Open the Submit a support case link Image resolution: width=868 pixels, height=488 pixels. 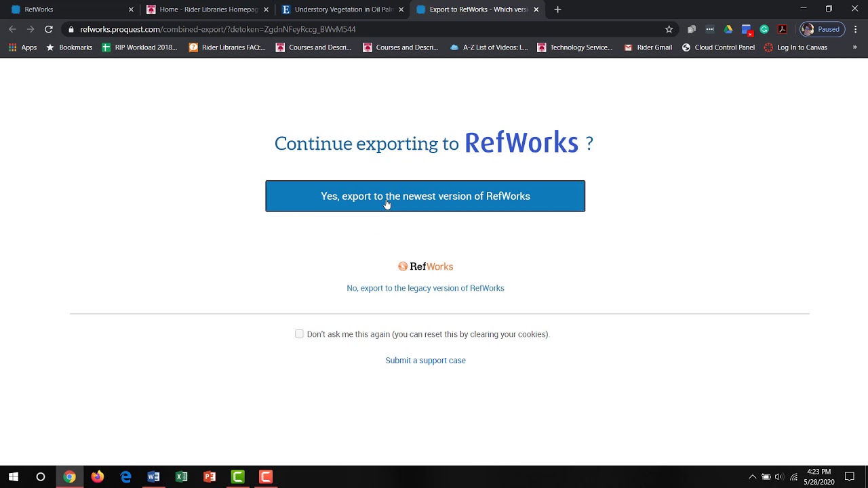(x=425, y=361)
